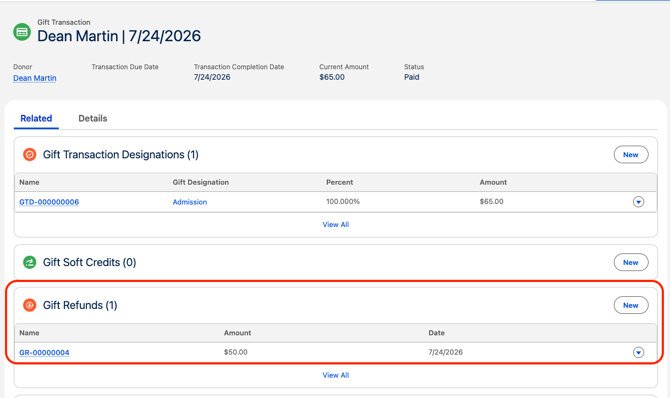Click Amount column header in Gift Refunds table
The image size is (670, 398).
click(x=238, y=333)
